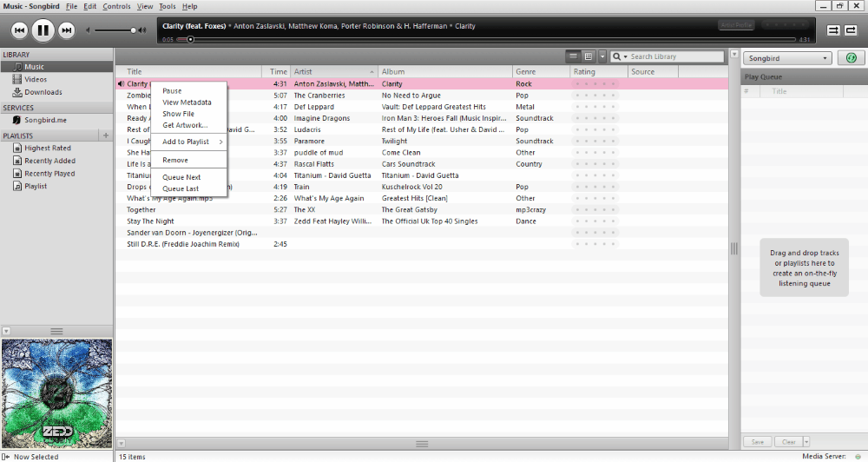Viewport: 868px width, 462px height.
Task: Sort by the Artist column header
Action: pos(334,71)
